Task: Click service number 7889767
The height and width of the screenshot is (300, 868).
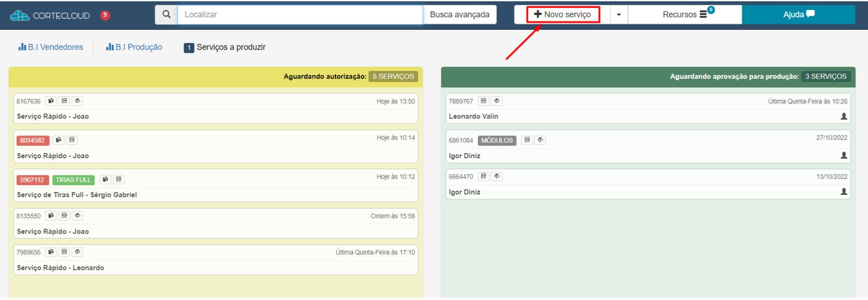Action: click(x=461, y=101)
